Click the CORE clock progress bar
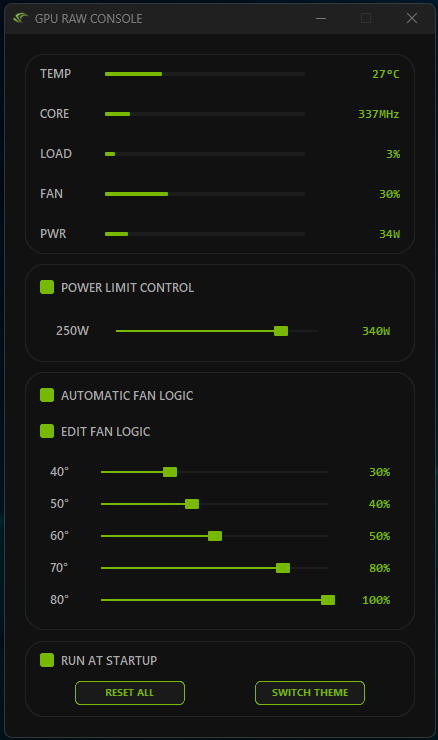 point(205,114)
